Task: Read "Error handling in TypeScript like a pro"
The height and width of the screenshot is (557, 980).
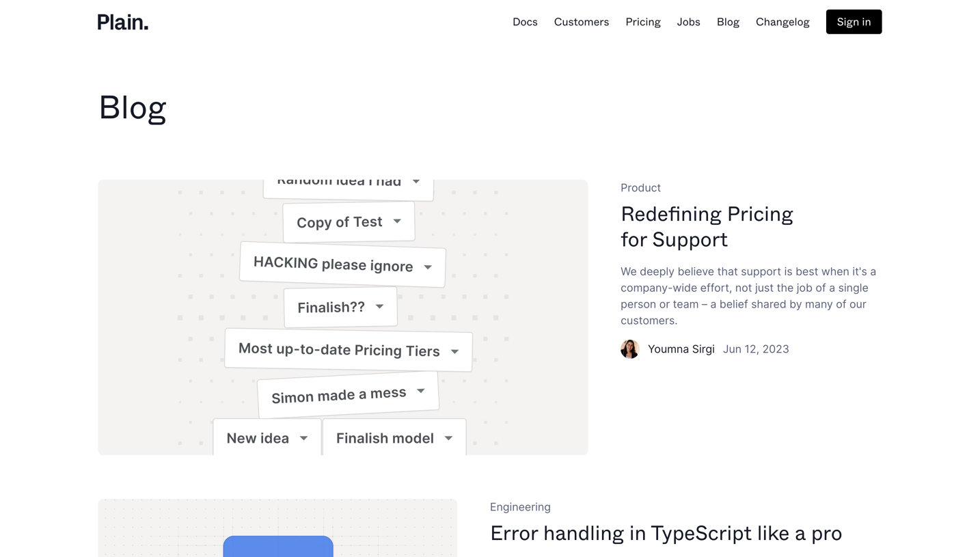Action: coord(666,533)
